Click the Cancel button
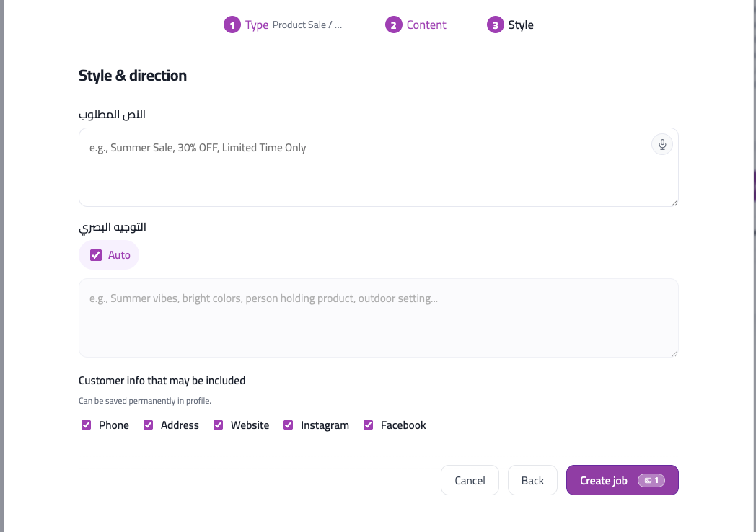756x532 pixels. (x=470, y=480)
